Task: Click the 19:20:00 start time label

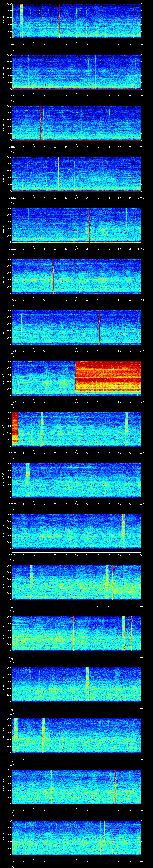Action: click(x=12, y=249)
